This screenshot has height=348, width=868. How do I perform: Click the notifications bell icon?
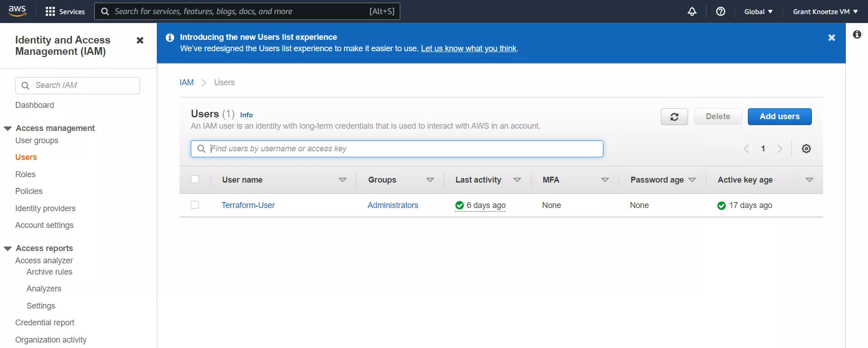click(x=692, y=11)
